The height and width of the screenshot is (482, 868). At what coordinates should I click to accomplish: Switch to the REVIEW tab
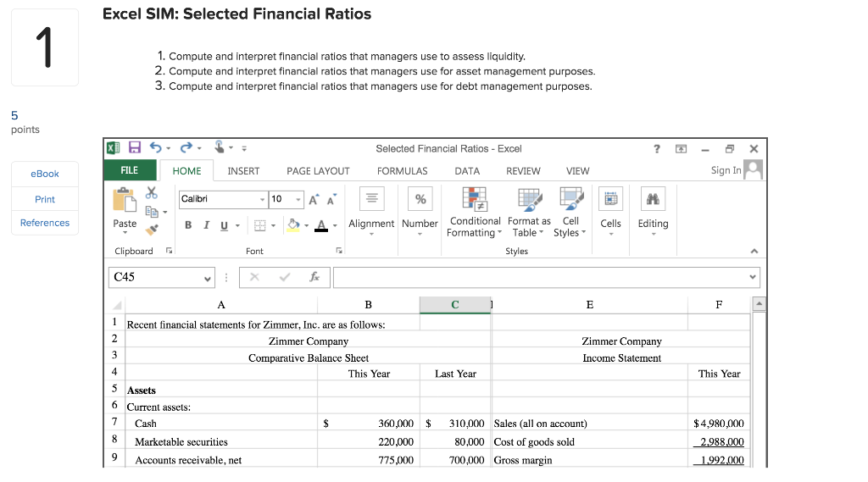pos(523,171)
